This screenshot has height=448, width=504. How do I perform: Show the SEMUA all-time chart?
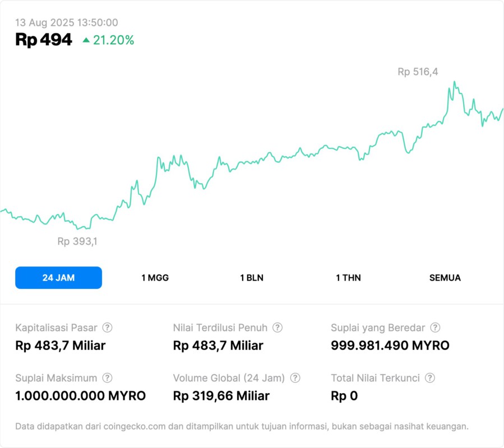pyautogui.click(x=445, y=278)
